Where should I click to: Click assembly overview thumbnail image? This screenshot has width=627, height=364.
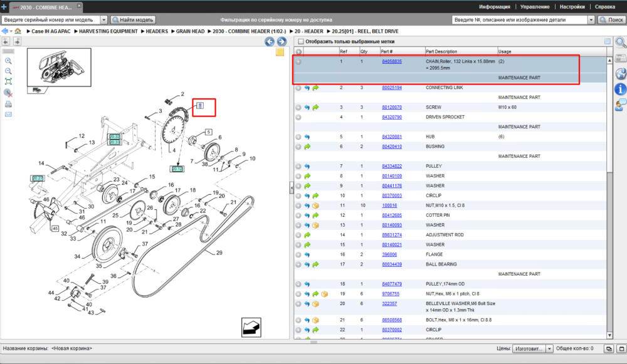(x=59, y=67)
